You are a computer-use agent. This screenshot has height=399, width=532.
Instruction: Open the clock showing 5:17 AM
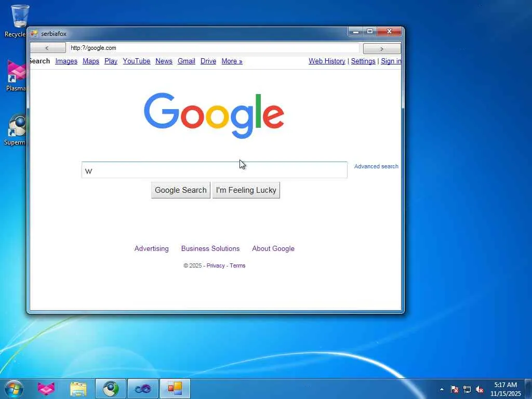(506, 389)
